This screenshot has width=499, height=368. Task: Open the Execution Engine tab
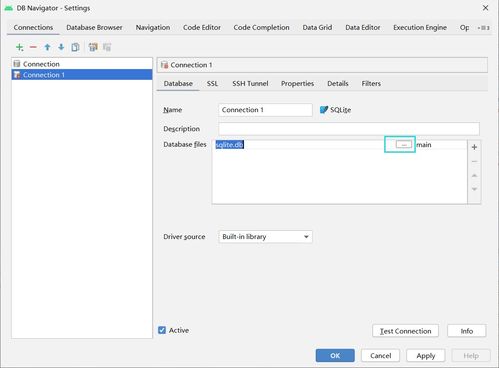click(420, 28)
